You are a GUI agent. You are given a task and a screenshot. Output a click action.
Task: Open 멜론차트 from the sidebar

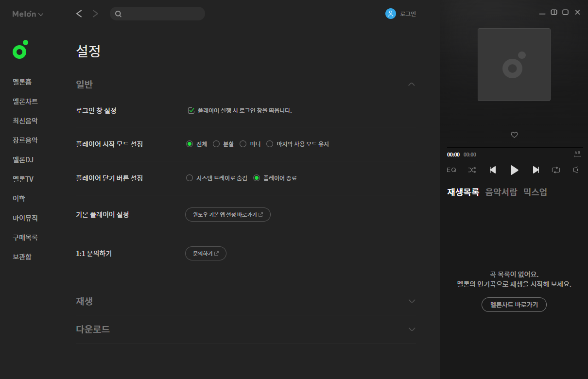(x=25, y=101)
